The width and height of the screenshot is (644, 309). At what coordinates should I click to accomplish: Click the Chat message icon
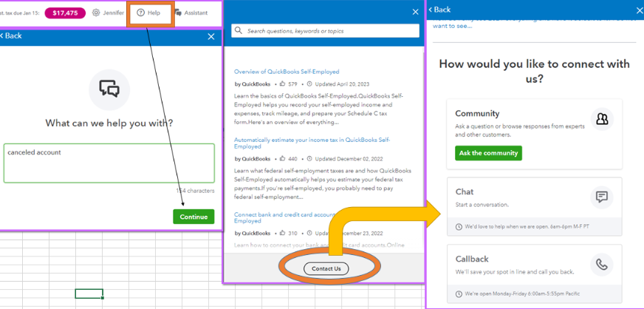coord(602,197)
